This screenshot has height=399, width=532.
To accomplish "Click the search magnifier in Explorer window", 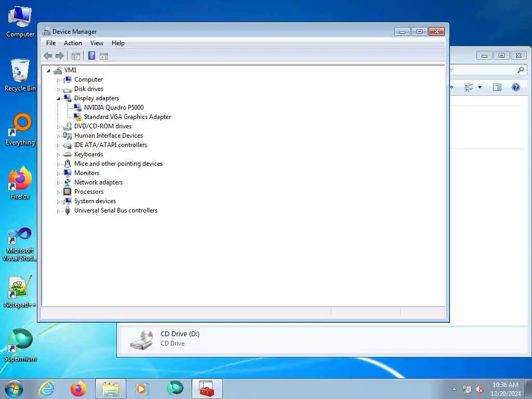I will pos(521,70).
